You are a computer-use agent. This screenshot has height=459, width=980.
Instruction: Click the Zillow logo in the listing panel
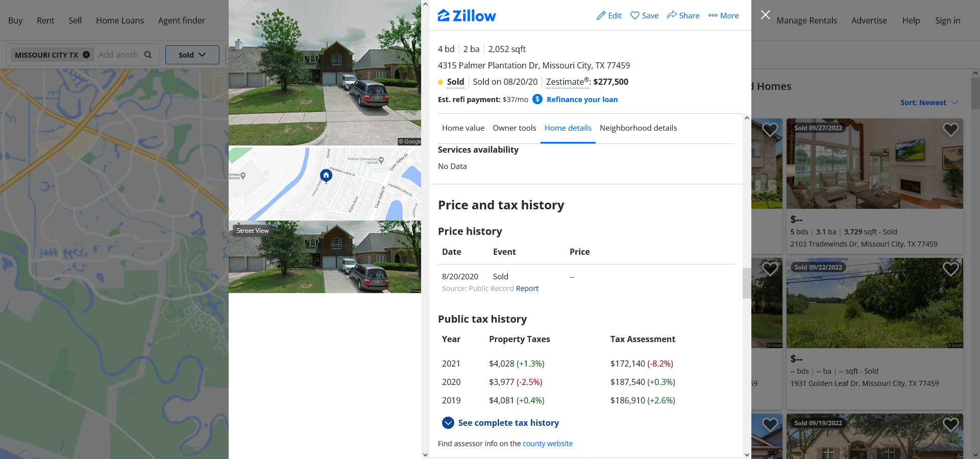click(x=467, y=16)
